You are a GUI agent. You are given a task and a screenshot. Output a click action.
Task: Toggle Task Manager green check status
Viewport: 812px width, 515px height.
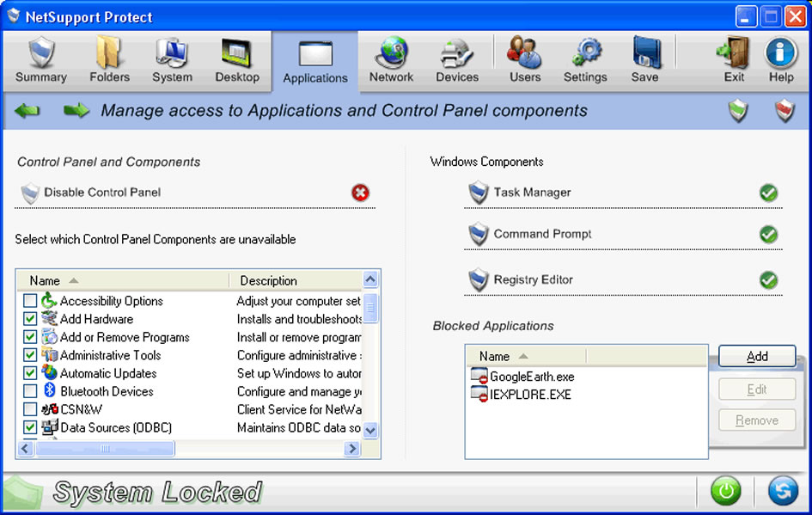(768, 193)
